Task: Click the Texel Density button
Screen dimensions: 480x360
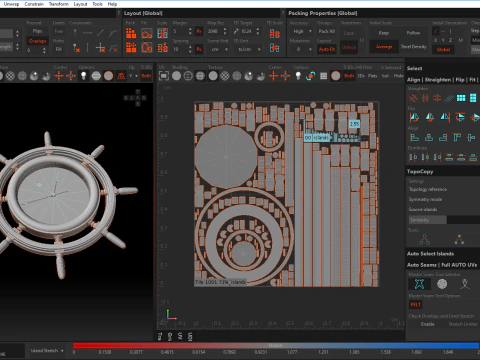Action: coord(414,47)
